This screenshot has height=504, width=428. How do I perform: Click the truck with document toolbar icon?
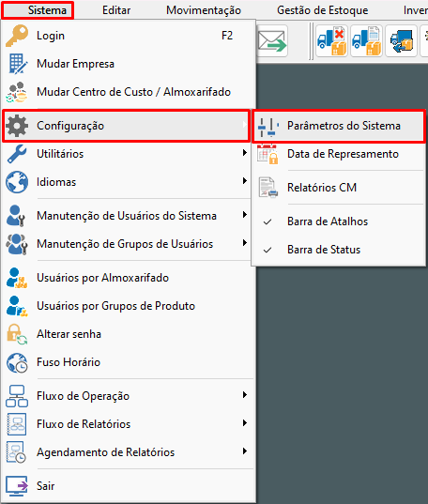(x=367, y=41)
